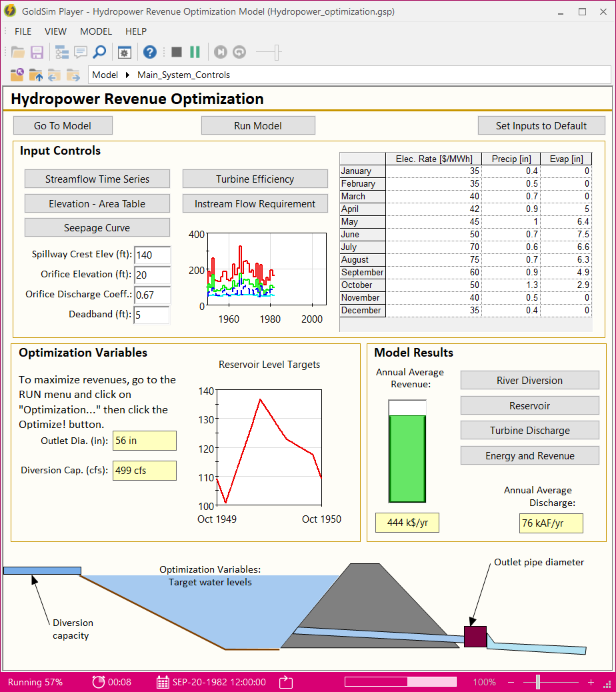Navigate forward with folder right-arrow icon

[x=73, y=75]
